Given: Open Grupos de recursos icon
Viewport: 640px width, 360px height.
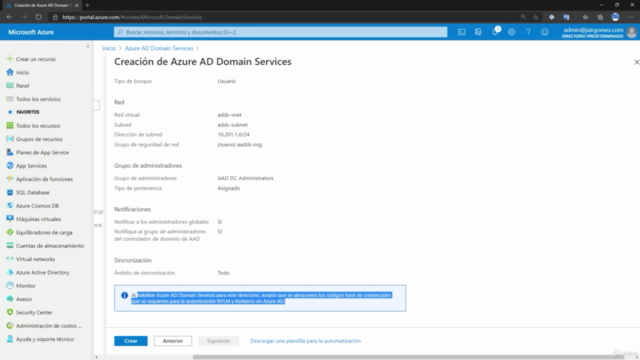Looking at the screenshot, I should click(x=10, y=139).
